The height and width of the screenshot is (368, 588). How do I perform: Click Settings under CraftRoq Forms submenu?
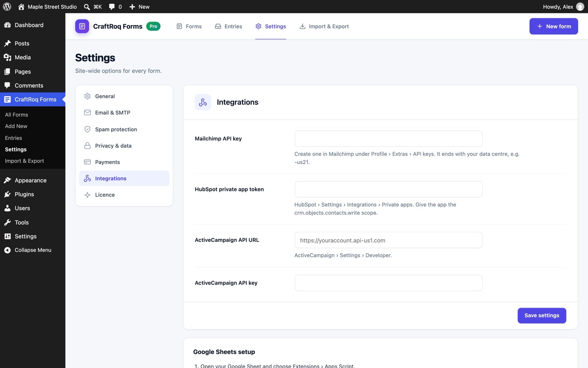pos(16,149)
